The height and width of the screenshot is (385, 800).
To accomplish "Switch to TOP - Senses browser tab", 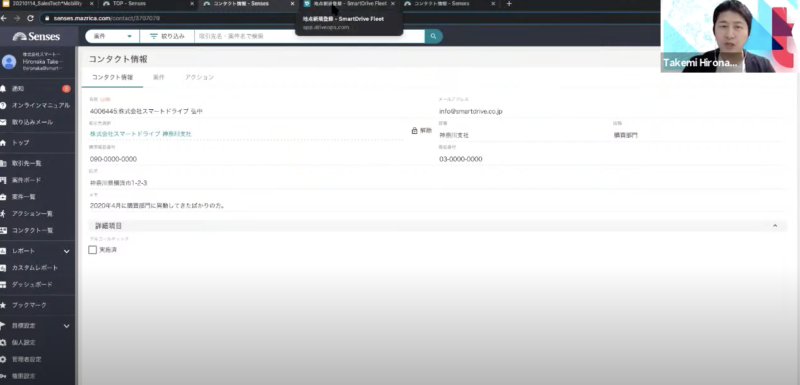I will tap(148, 4).
